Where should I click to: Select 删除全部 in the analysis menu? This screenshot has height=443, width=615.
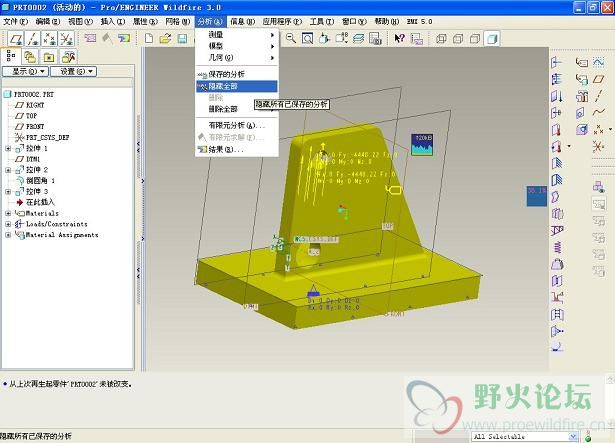[x=237, y=109]
